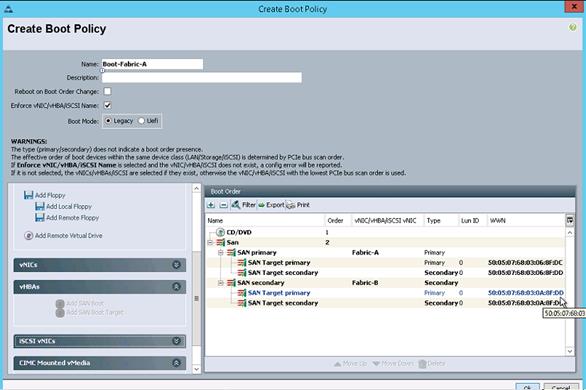Click left panel scrollbar down arrow
The width and height of the screenshot is (586, 390).
pyautogui.click(x=197, y=369)
